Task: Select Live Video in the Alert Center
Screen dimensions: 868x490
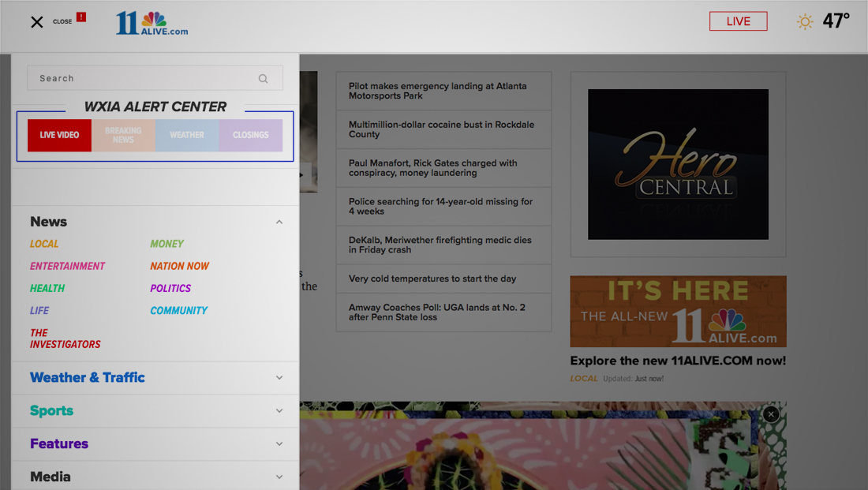Action: 59,135
